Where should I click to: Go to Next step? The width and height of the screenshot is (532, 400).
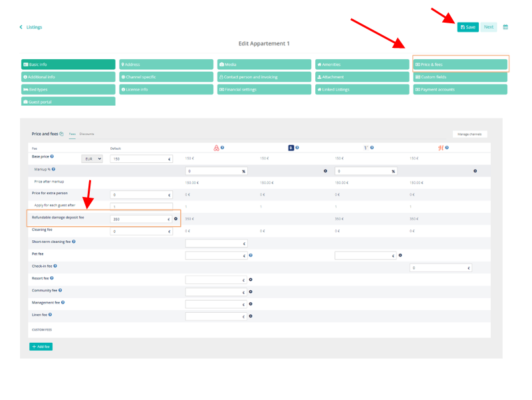[489, 27]
